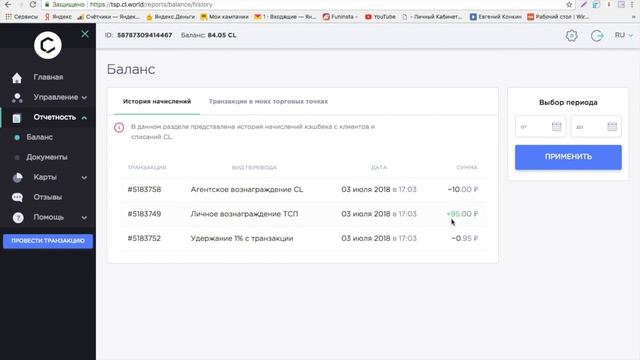Click the question mark icon beside Помощь

click(18, 218)
